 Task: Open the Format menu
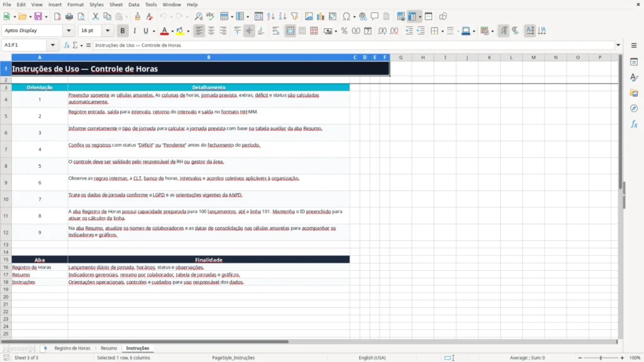coord(75,4)
